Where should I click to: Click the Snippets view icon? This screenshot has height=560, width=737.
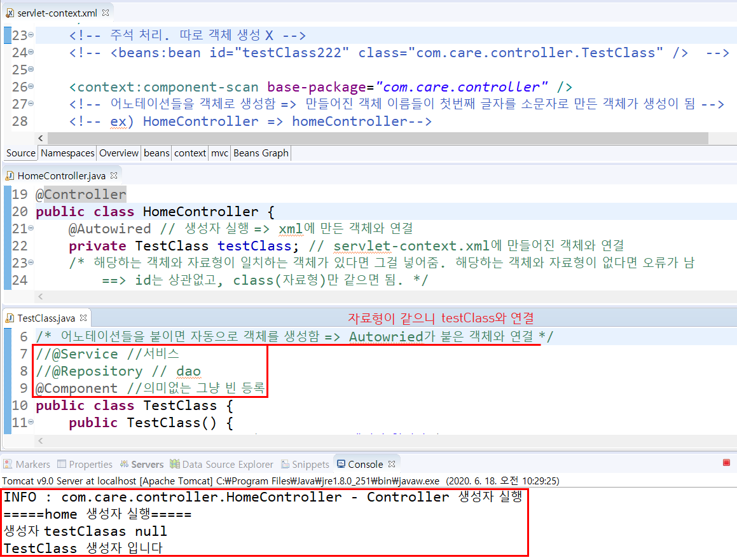pos(286,464)
